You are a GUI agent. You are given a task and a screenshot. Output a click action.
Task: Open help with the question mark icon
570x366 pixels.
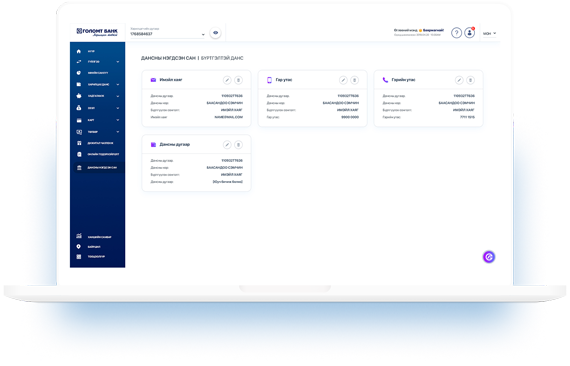[457, 33]
